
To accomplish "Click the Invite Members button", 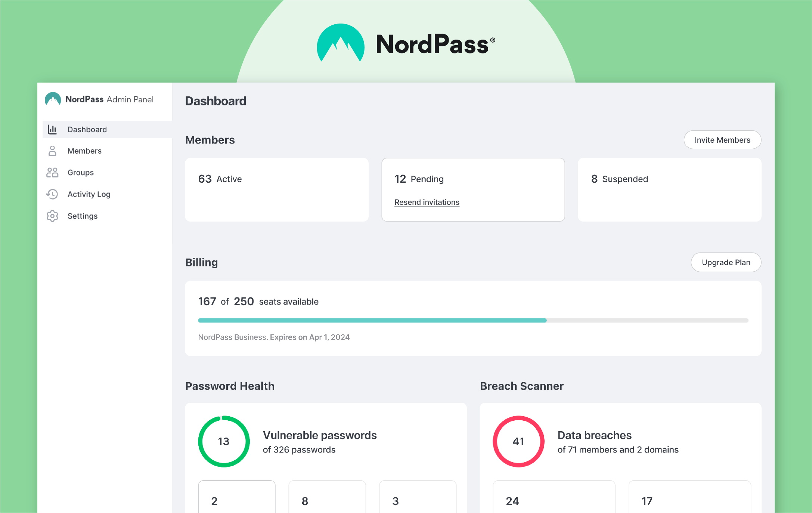I will point(722,140).
